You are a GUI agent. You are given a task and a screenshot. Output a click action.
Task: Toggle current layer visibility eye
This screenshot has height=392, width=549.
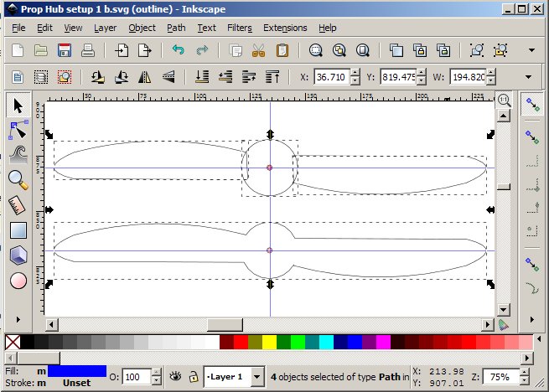tap(177, 377)
